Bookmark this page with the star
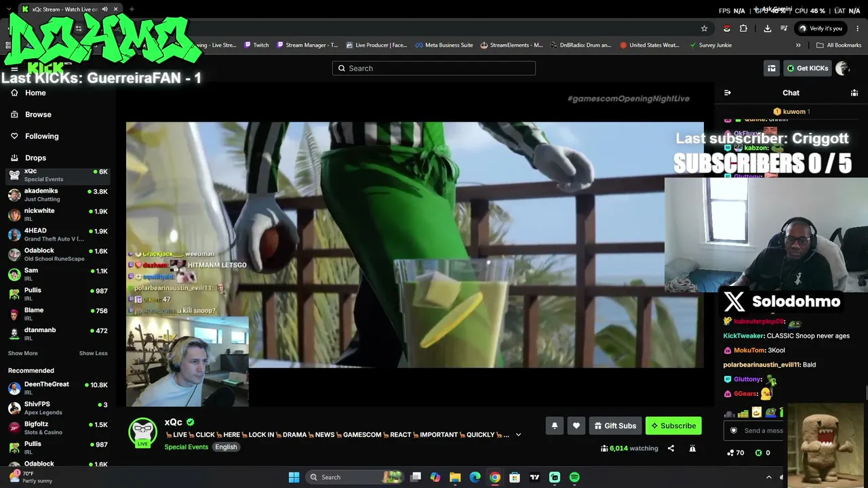The height and width of the screenshot is (488, 868). (705, 28)
